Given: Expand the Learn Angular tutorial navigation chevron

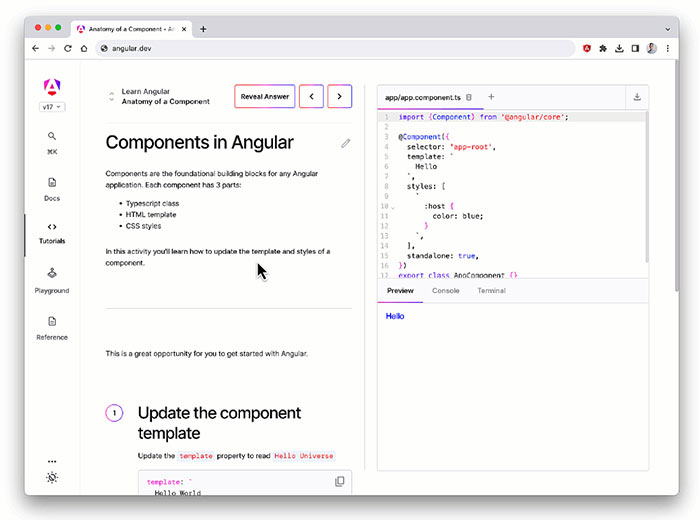Looking at the screenshot, I should [x=112, y=96].
